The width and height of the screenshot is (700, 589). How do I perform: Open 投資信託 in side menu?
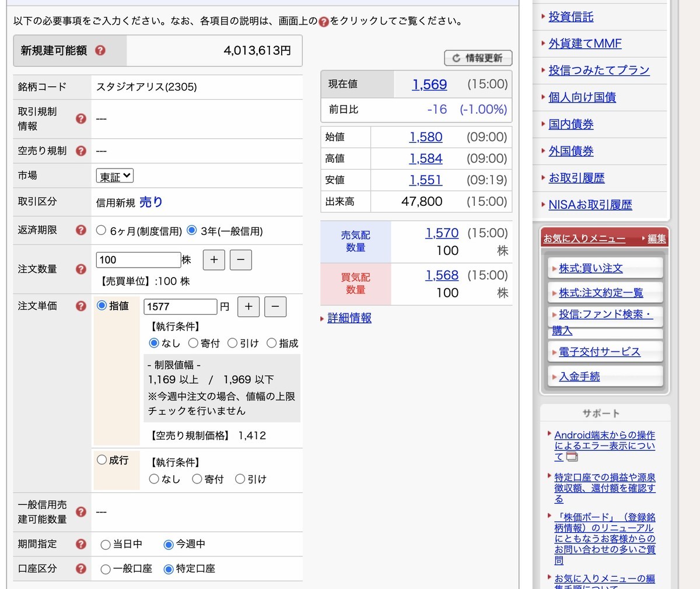pyautogui.click(x=571, y=17)
